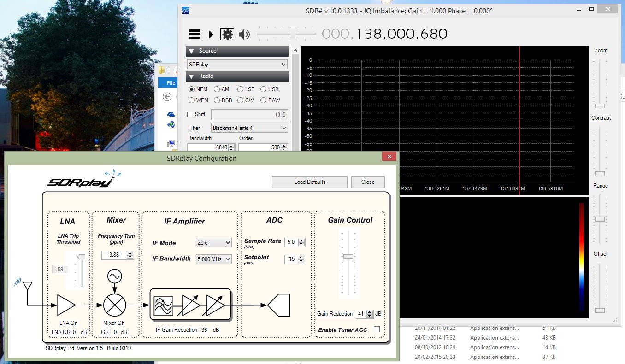This screenshot has width=625, height=364.
Task: Close SDRplay Configuration with red X
Action: click(389, 157)
